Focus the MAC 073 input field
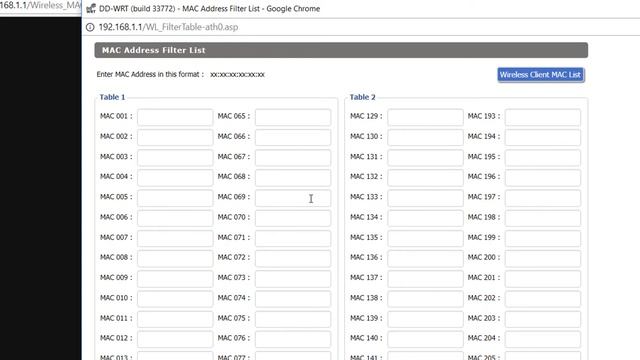Viewport: 640px width, 360px height. click(x=293, y=278)
